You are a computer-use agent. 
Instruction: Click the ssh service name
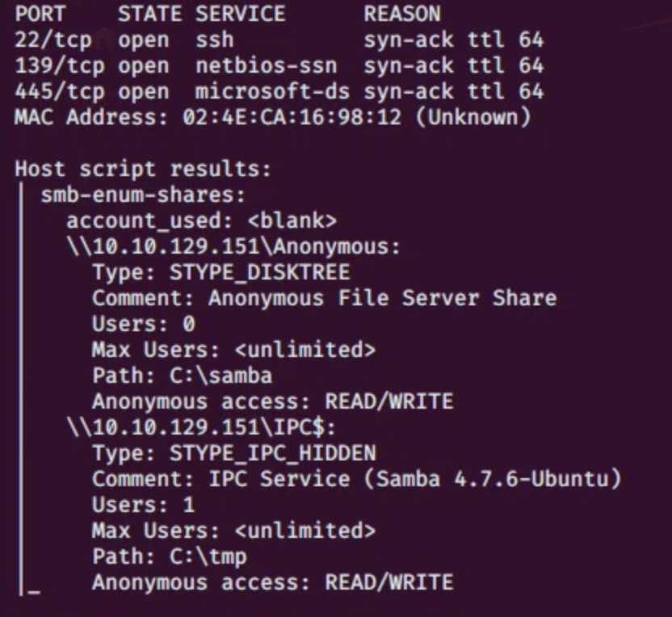[x=214, y=40]
